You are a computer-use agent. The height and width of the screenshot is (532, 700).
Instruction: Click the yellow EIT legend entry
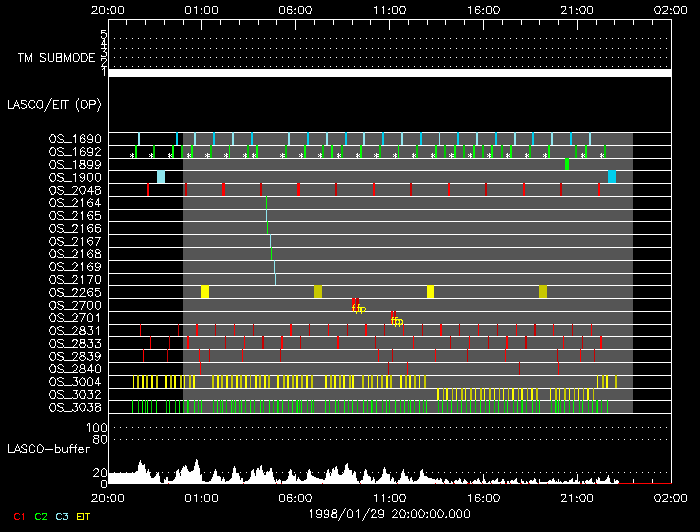(x=83, y=517)
